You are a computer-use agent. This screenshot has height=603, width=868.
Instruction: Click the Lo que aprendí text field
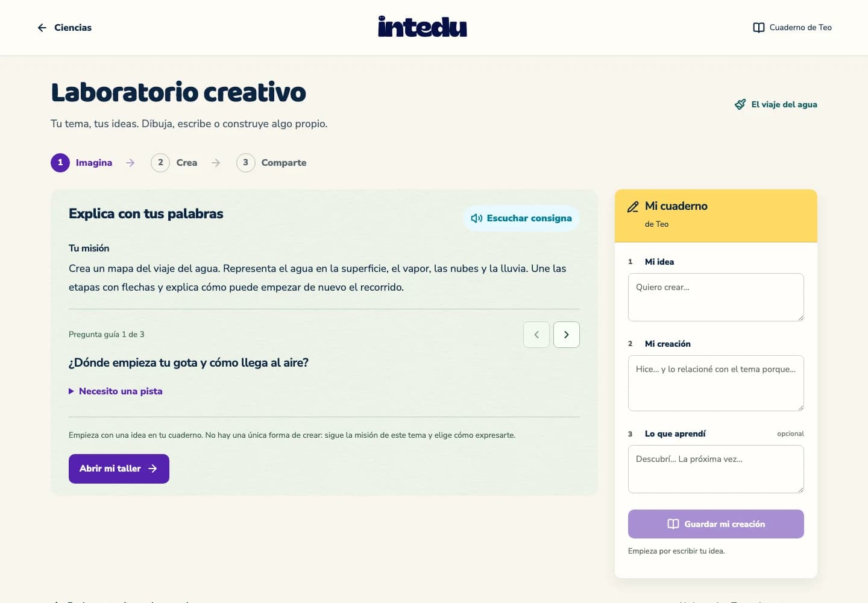716,469
